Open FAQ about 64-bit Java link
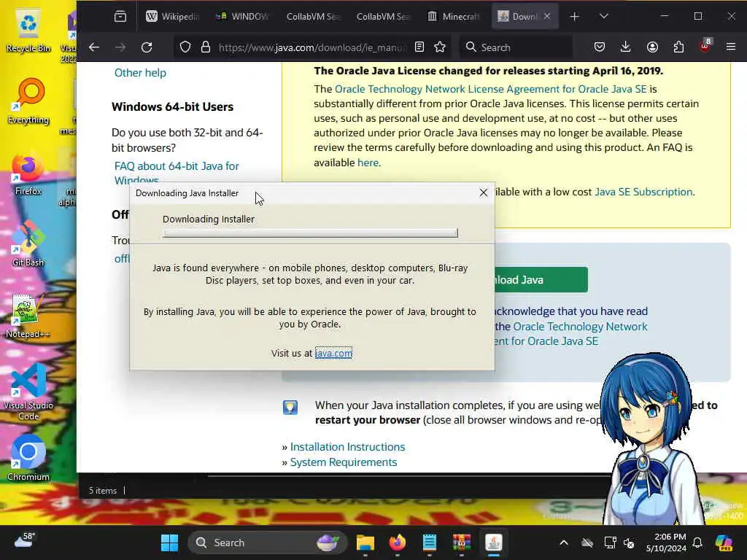 click(x=177, y=173)
